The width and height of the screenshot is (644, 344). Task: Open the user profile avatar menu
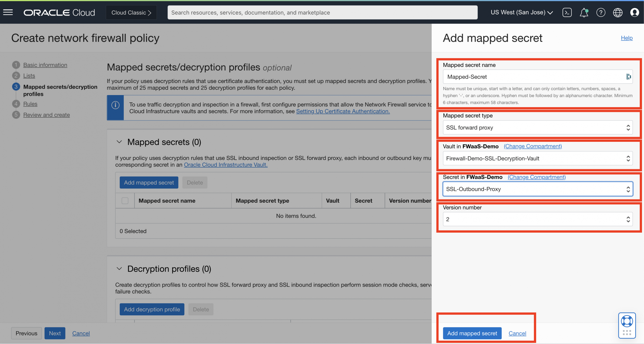click(634, 12)
